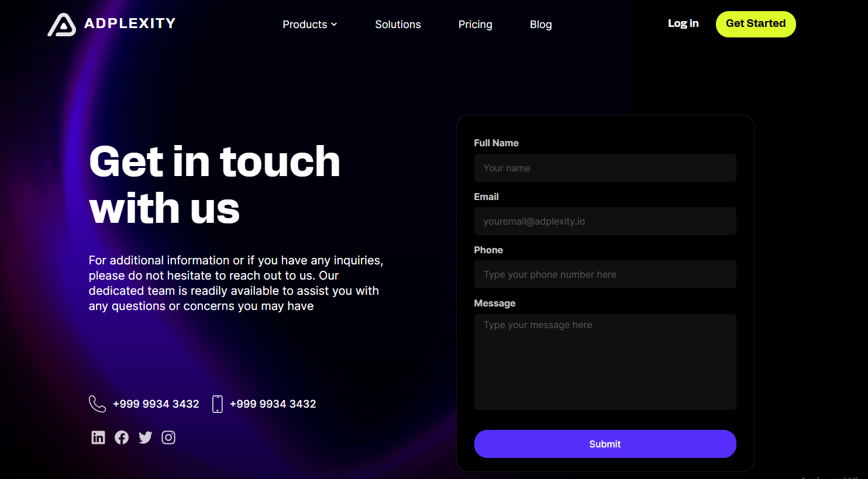868x479 pixels.
Task: Click the AdPlexity triangle logo icon
Action: [61, 25]
